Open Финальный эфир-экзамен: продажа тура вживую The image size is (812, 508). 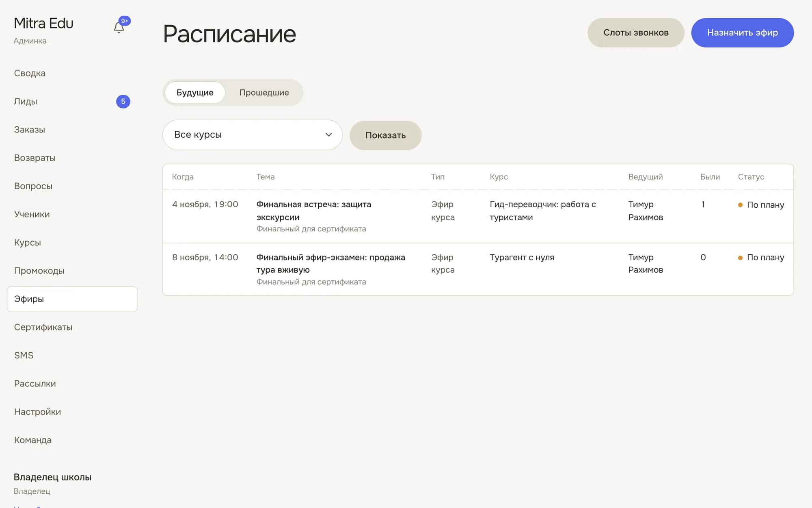pyautogui.click(x=330, y=263)
